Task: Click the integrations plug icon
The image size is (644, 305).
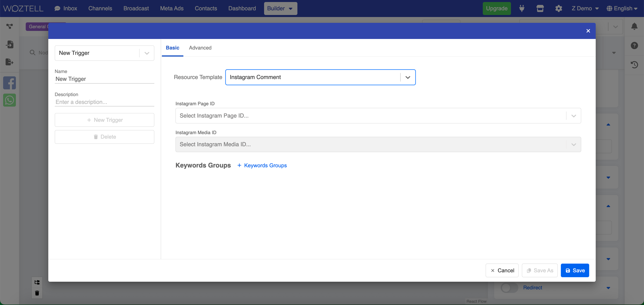Action: [x=522, y=9]
